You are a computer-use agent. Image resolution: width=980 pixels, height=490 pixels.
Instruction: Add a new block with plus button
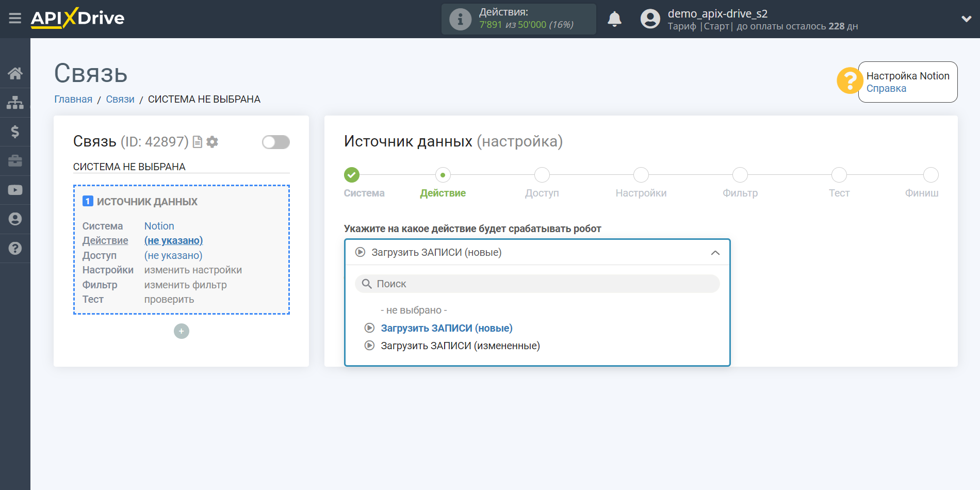[x=182, y=331]
